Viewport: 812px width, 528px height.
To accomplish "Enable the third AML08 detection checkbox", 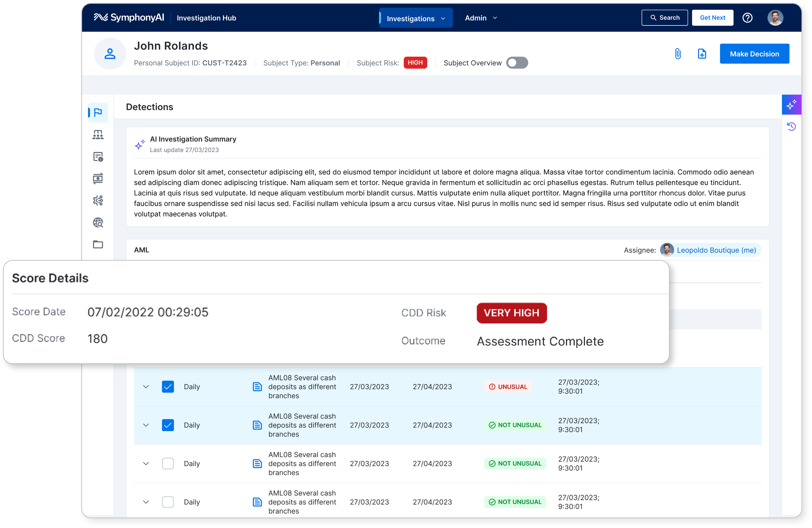I will pyautogui.click(x=169, y=462).
